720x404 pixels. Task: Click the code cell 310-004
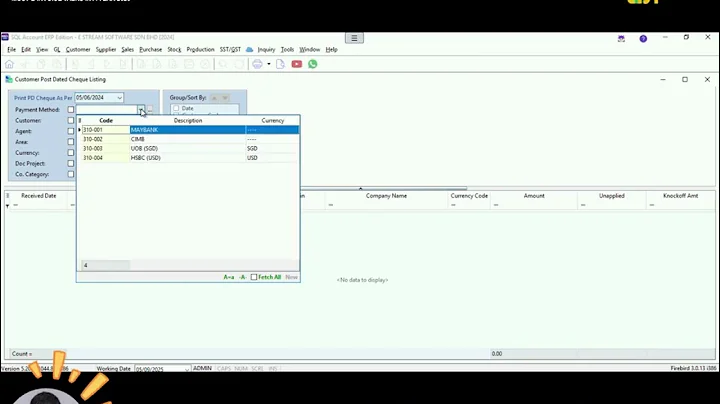106,157
